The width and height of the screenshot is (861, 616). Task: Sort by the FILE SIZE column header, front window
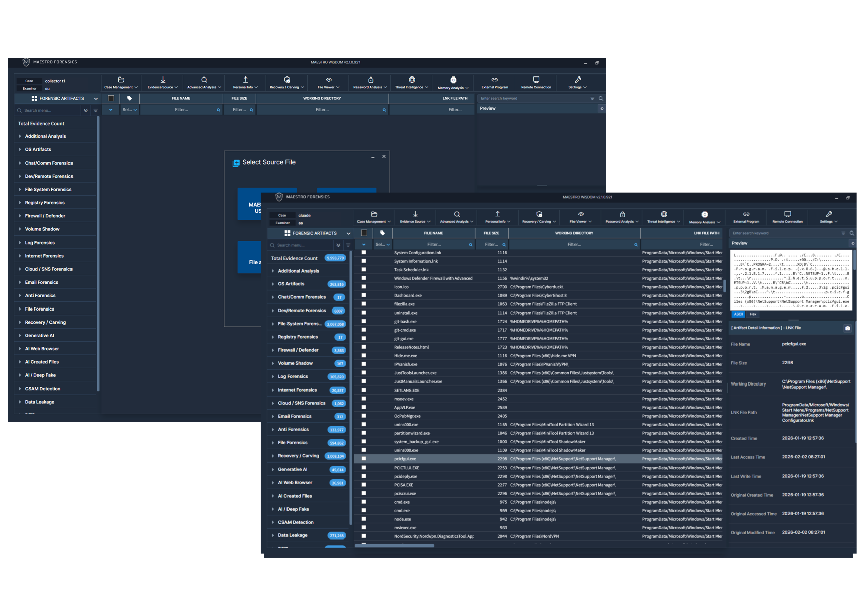click(491, 233)
